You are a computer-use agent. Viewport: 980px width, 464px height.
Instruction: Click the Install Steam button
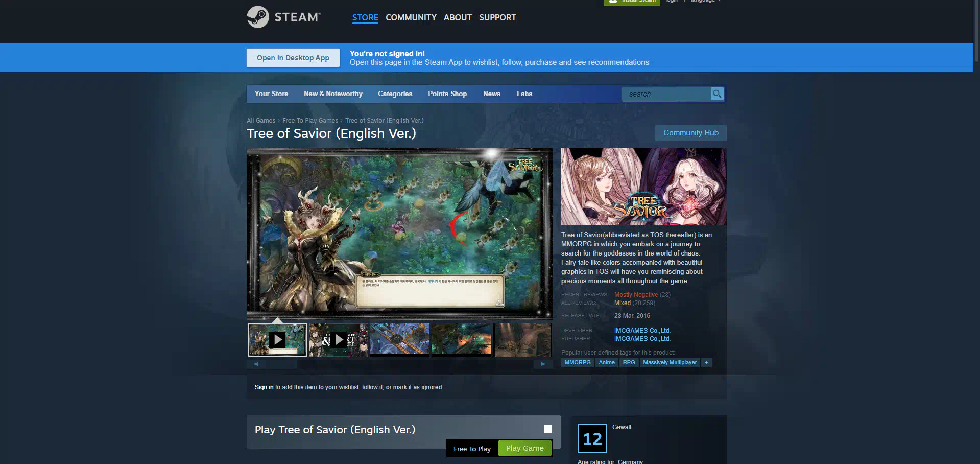point(632,2)
